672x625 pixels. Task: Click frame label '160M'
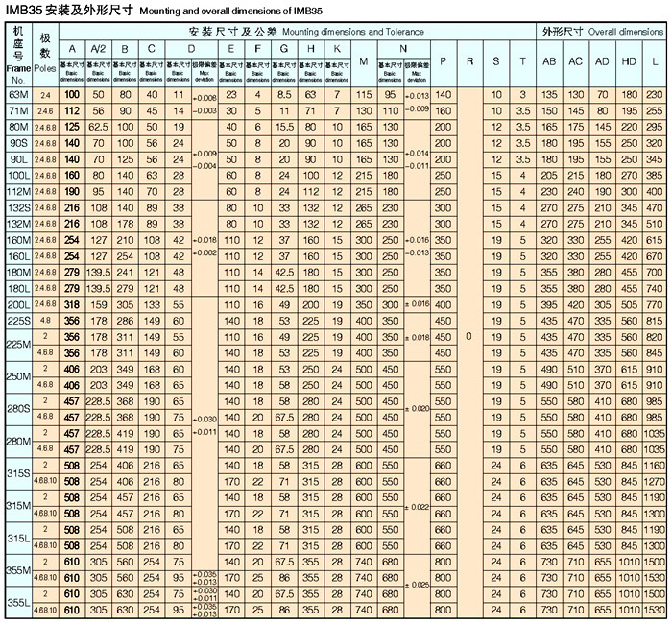point(18,240)
